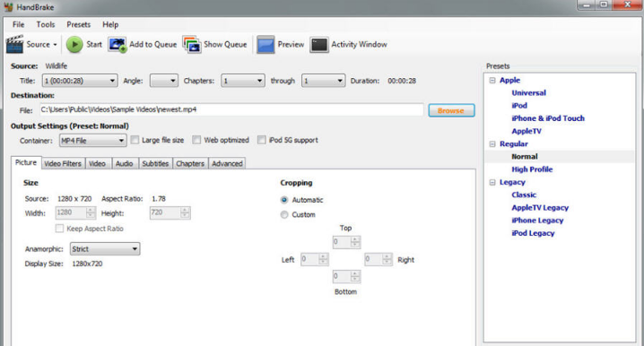Screen dimensions: 644x346
Task: Click the Show Queue icon
Action: tap(192, 44)
